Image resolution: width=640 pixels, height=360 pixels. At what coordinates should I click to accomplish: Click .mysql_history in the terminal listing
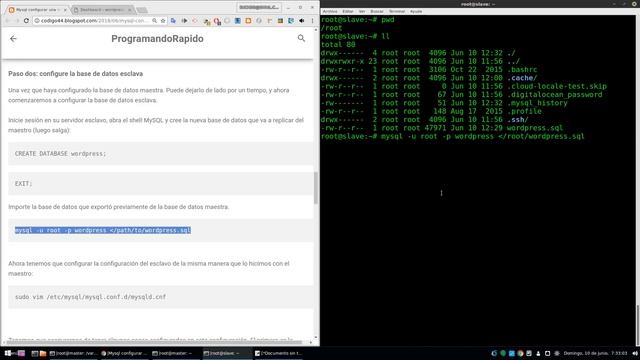tap(537, 103)
